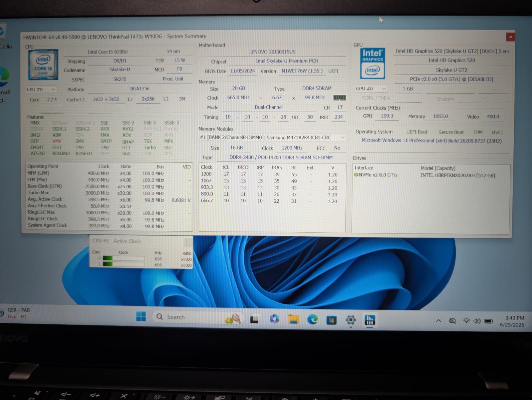Screen dimensions: 532x400
Task: Click the memory clock '665.0 MHz' value
Action: [x=238, y=98]
